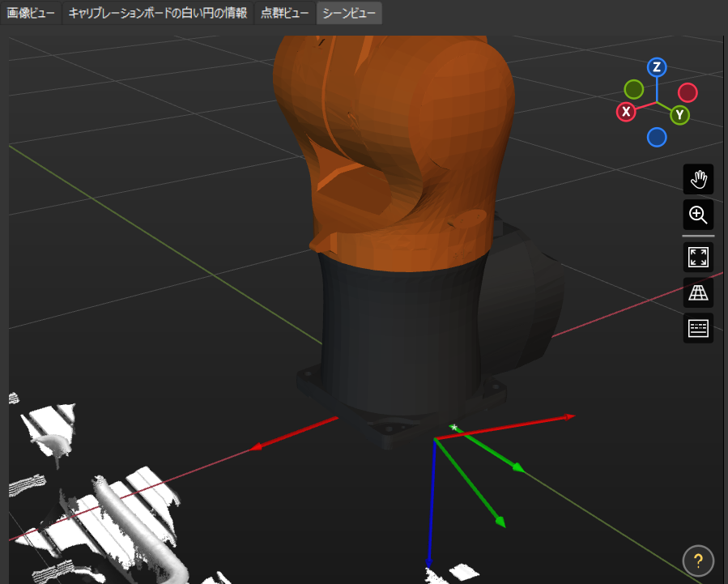This screenshot has height=584, width=728.
Task: Select the シーンビュー tab
Action: [349, 13]
